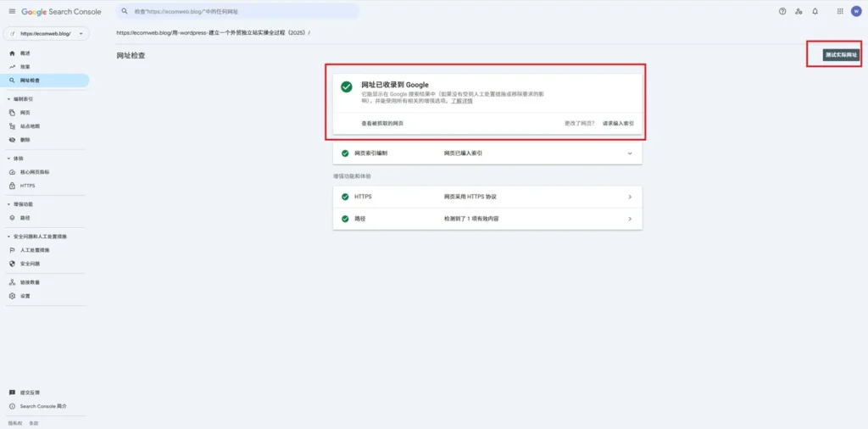
Task: Open the HTTPS report in sidebar
Action: click(x=44, y=186)
